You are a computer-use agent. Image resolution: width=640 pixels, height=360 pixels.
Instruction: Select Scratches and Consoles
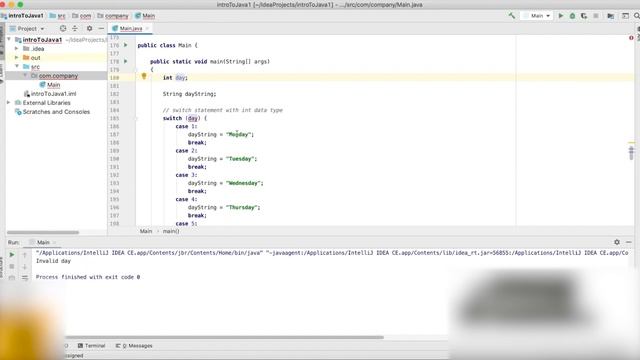[52, 111]
